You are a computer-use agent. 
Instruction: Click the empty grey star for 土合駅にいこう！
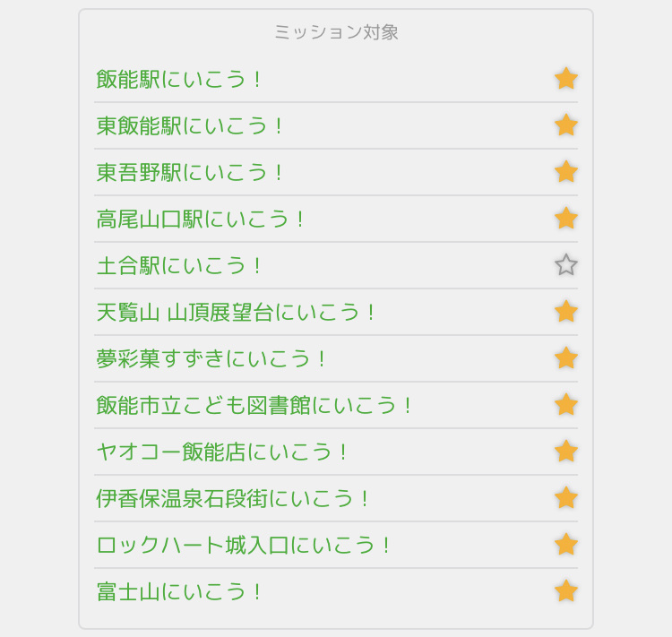click(566, 265)
